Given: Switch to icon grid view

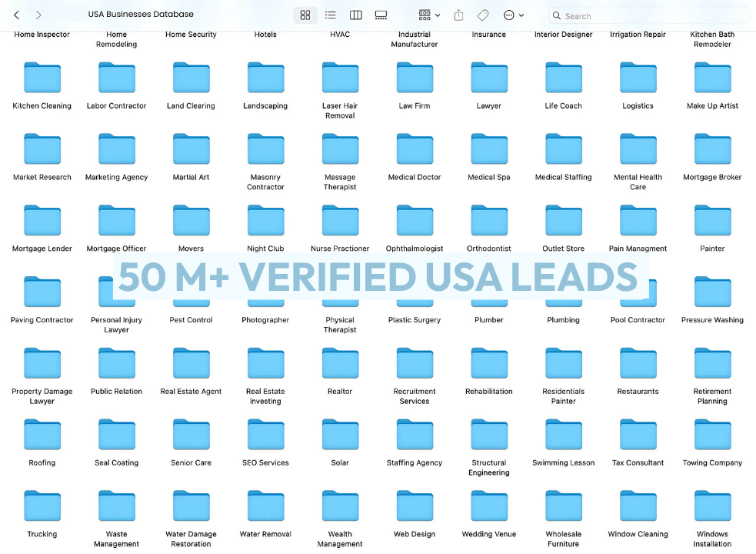Looking at the screenshot, I should point(305,15).
